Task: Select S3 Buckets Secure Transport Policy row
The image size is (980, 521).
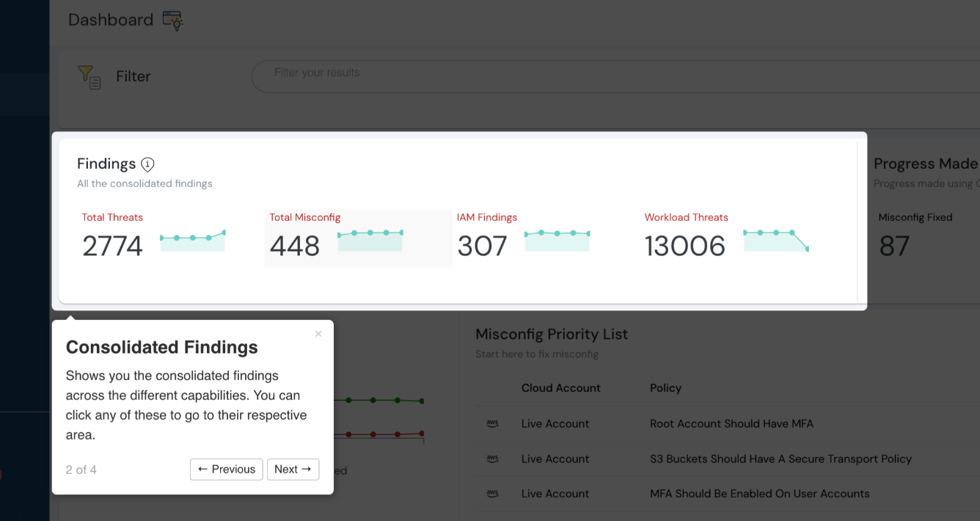Action: pyautogui.click(x=780, y=459)
